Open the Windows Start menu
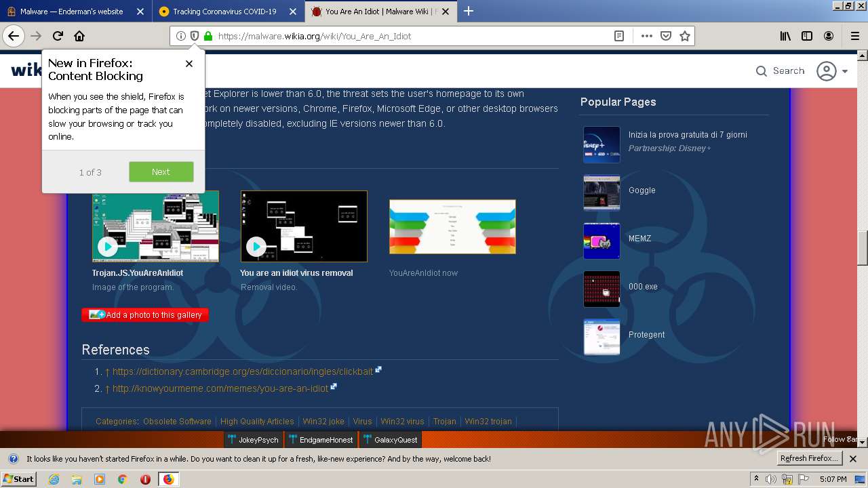The image size is (868, 488). [x=18, y=479]
